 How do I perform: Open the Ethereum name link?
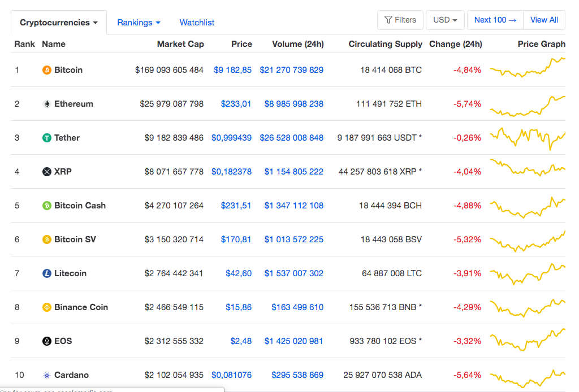[74, 104]
